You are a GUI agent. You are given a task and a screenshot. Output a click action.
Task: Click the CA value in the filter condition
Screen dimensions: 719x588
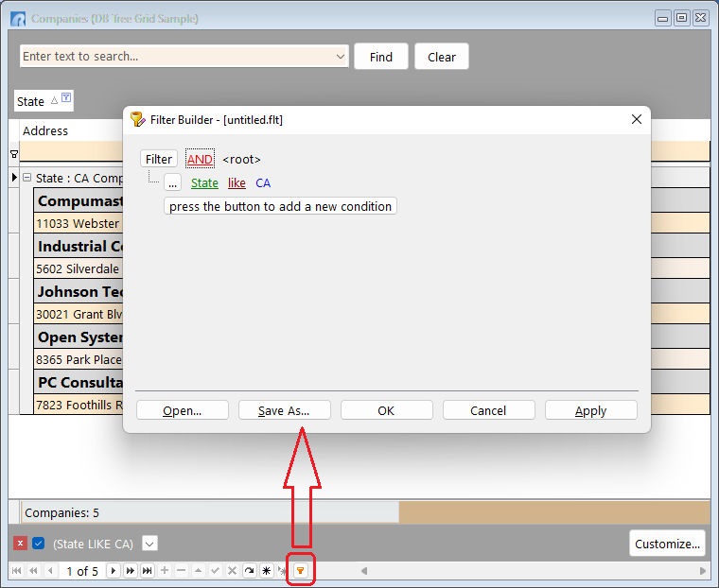(263, 182)
